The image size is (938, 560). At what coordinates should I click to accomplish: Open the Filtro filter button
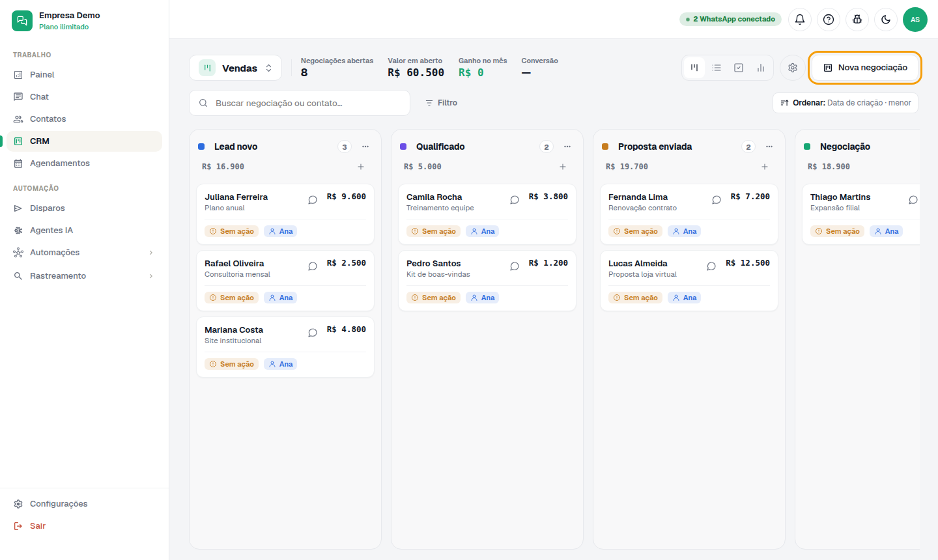pyautogui.click(x=441, y=103)
